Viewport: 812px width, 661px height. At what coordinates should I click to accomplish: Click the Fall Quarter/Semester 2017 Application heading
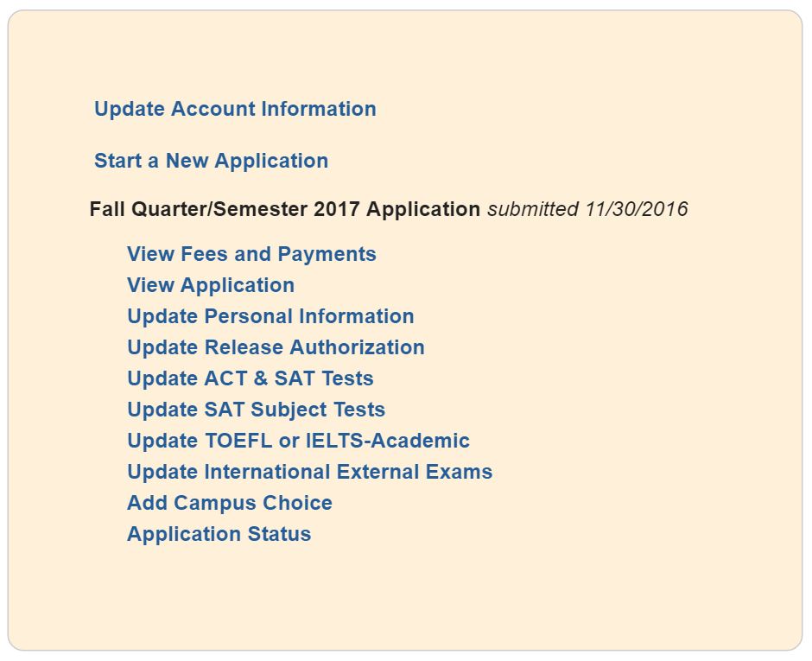point(285,210)
